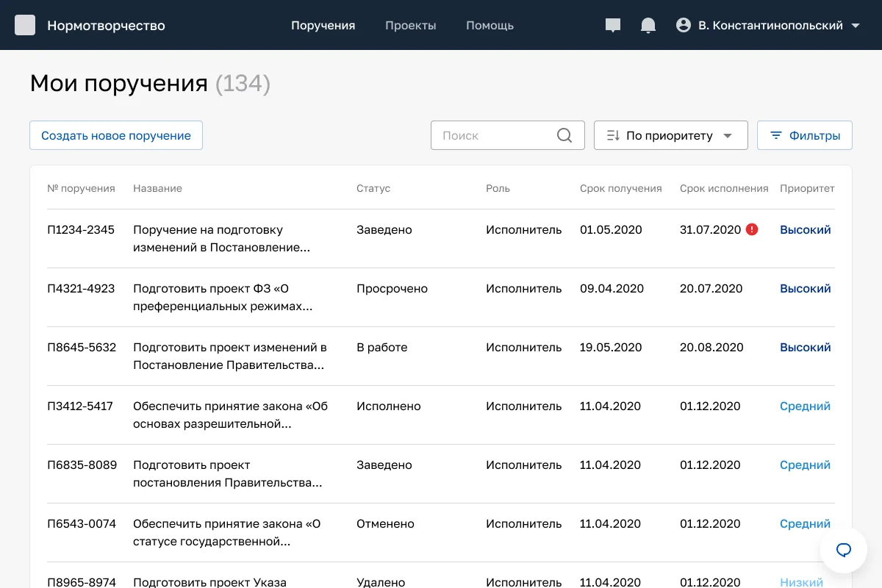Open order П3412-5417
This screenshot has width=882, height=588.
(x=80, y=406)
